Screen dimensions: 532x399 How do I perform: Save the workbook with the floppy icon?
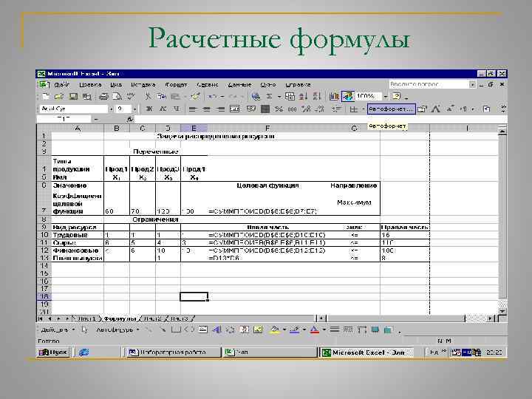click(x=73, y=97)
